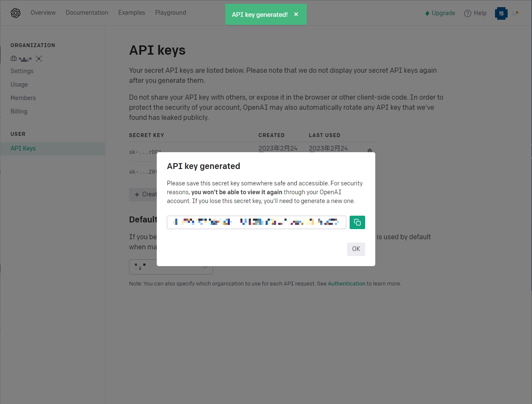532x404 pixels.
Task: Open Help via the question mark icon
Action: coord(467,13)
